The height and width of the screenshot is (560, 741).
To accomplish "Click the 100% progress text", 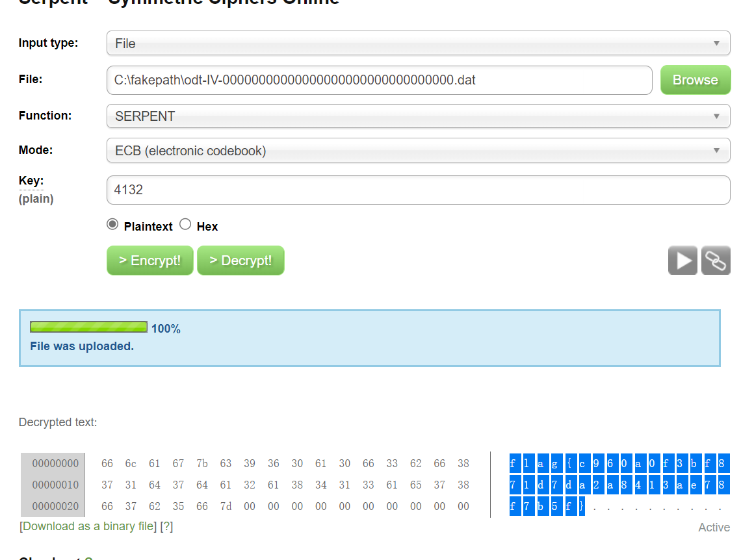I will click(x=166, y=329).
